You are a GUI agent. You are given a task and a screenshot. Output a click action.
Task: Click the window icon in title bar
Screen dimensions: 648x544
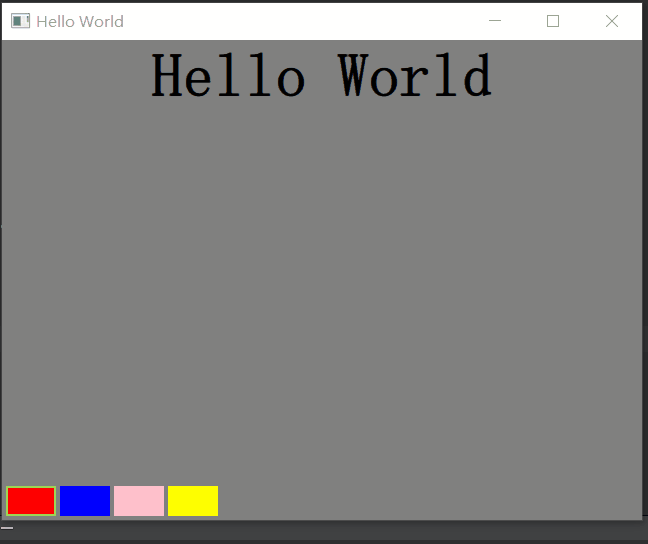pyautogui.click(x=20, y=21)
